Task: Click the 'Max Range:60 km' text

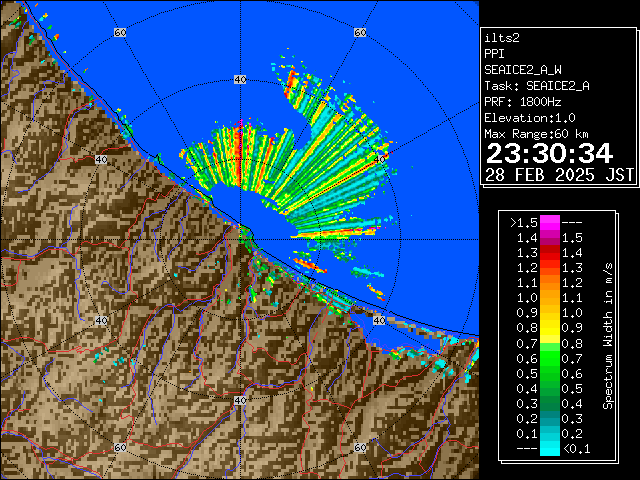Action: tap(536, 134)
